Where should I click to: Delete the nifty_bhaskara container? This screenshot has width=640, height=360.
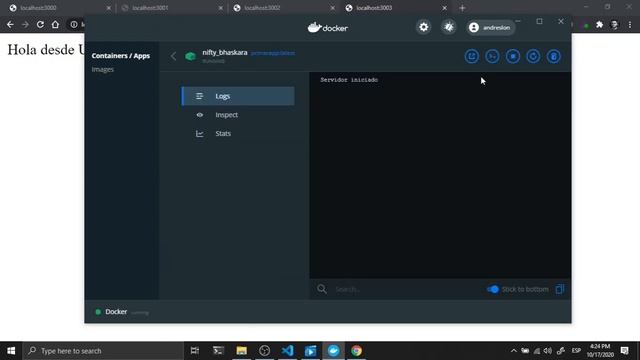(553, 56)
